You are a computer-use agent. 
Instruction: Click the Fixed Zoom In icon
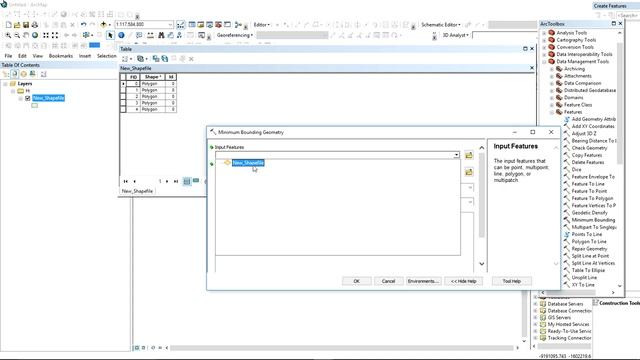pos(46,36)
